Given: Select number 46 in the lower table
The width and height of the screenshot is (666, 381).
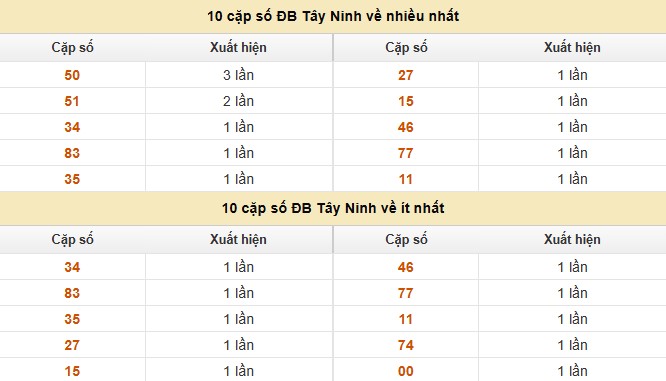Looking at the screenshot, I should point(406,267).
